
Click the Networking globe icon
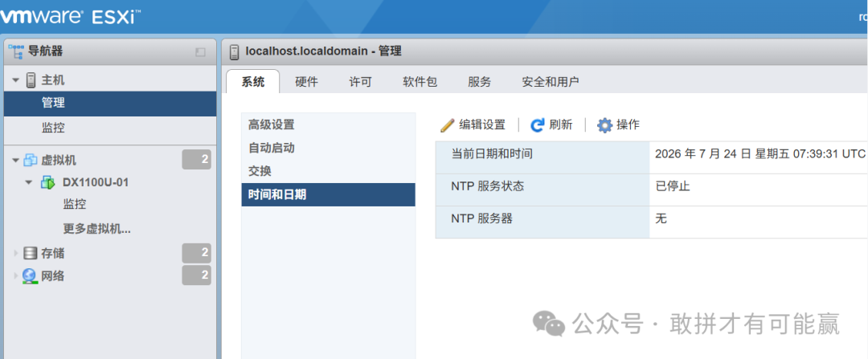pos(30,276)
